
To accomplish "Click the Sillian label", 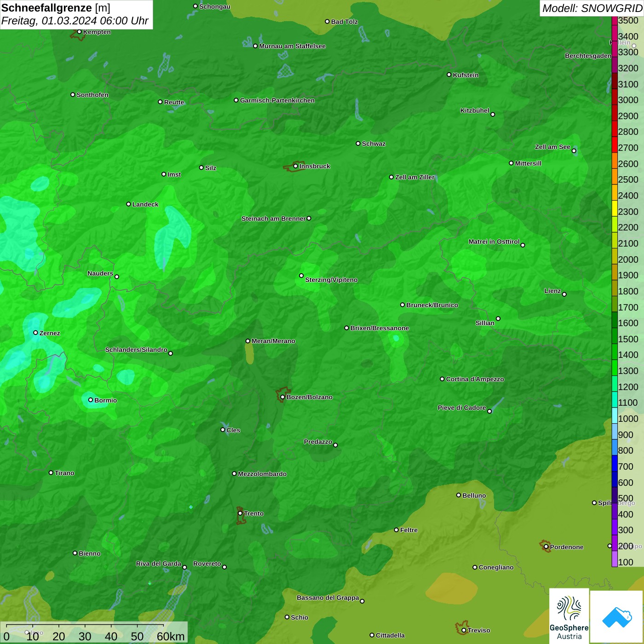I will point(485,323).
